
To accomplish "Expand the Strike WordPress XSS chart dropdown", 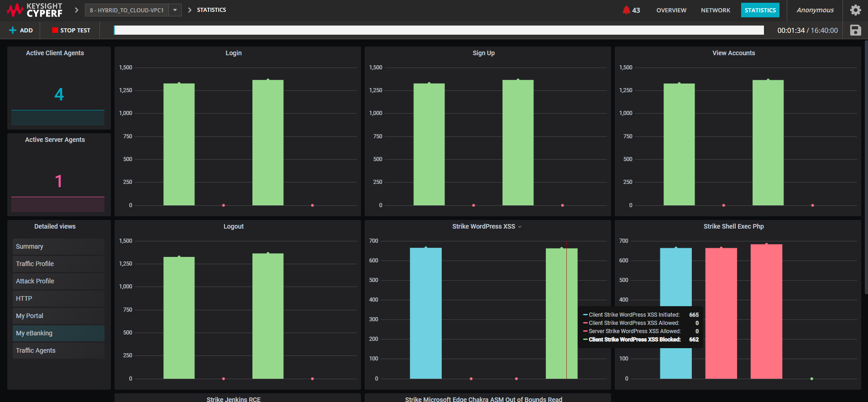I will (x=520, y=227).
